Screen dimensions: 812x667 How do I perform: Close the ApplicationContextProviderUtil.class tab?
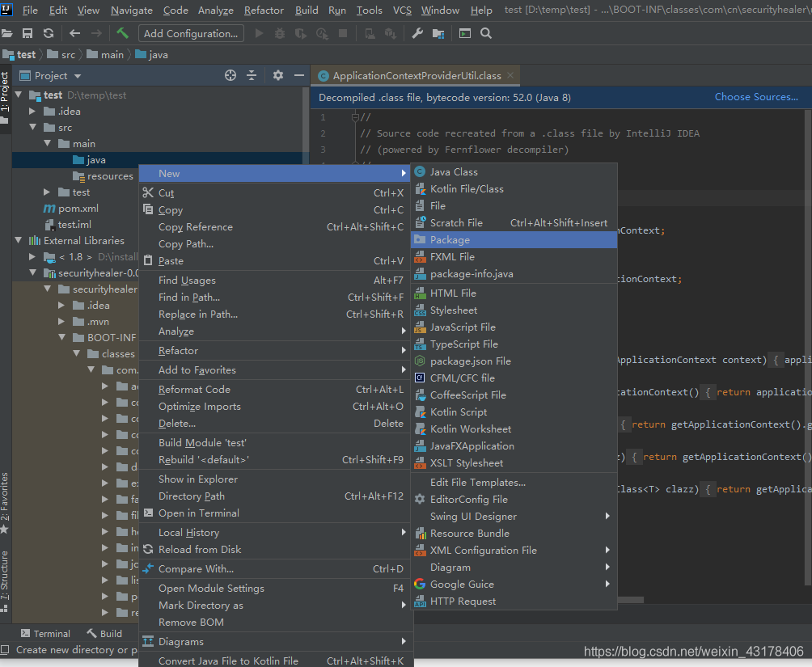tap(510, 76)
